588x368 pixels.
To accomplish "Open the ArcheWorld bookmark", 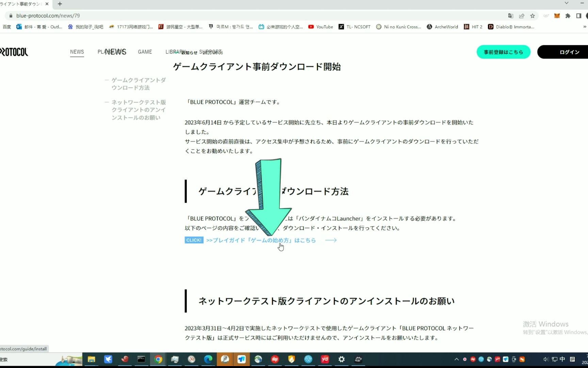I will pos(442,27).
